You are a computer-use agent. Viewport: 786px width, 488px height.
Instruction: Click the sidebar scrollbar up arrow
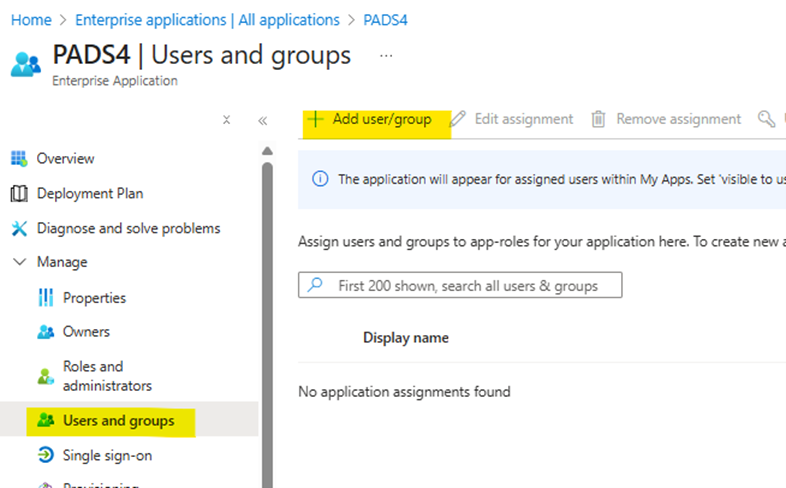[267, 151]
